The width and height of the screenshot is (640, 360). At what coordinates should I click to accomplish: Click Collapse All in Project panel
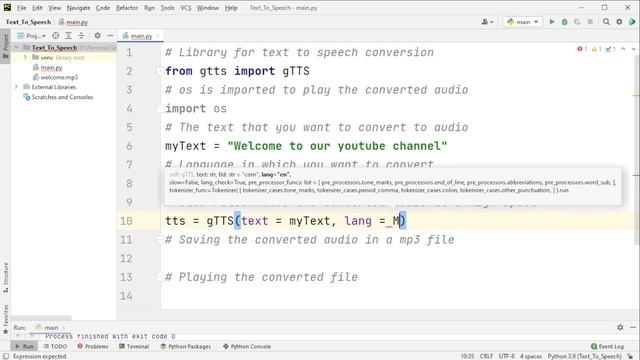click(81, 36)
